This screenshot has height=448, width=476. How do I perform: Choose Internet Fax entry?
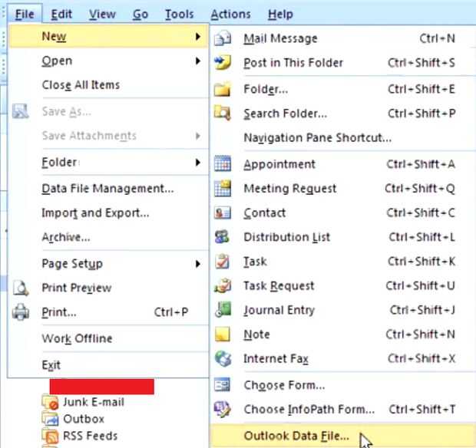tap(343, 358)
